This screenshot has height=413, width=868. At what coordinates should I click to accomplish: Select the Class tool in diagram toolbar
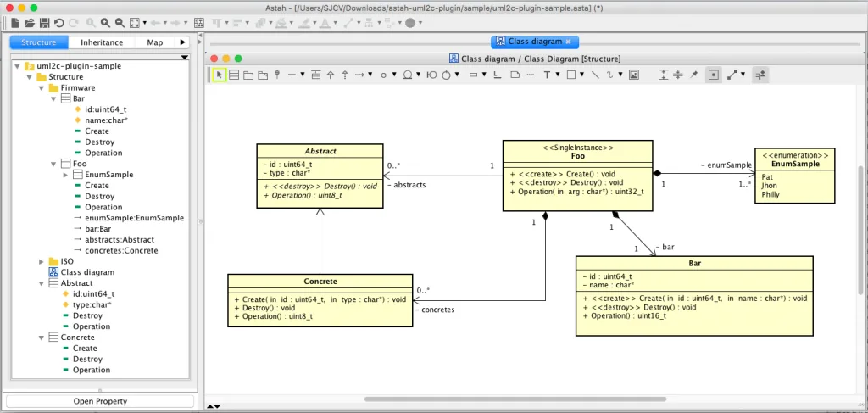click(x=234, y=75)
